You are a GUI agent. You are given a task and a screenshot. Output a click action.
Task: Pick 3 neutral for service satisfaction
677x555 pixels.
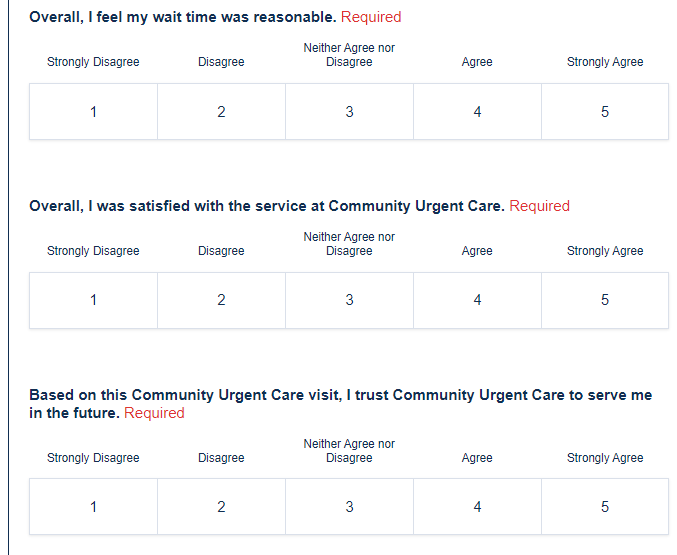pos(349,300)
